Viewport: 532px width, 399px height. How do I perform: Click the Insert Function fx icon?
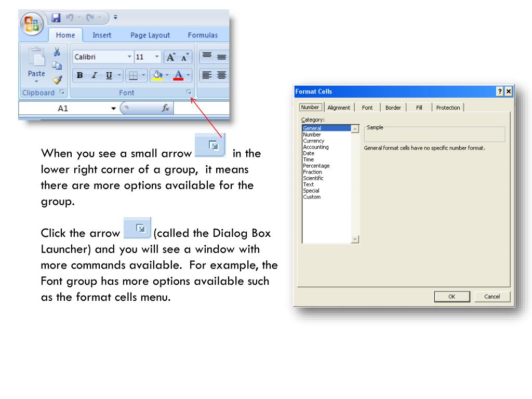[x=165, y=108]
